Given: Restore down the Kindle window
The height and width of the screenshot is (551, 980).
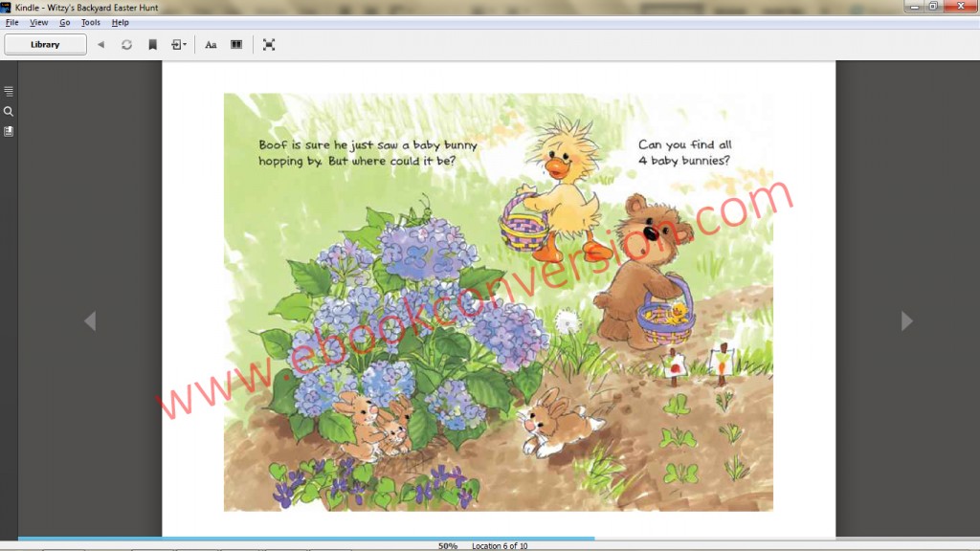Looking at the screenshot, I should tap(933, 7).
